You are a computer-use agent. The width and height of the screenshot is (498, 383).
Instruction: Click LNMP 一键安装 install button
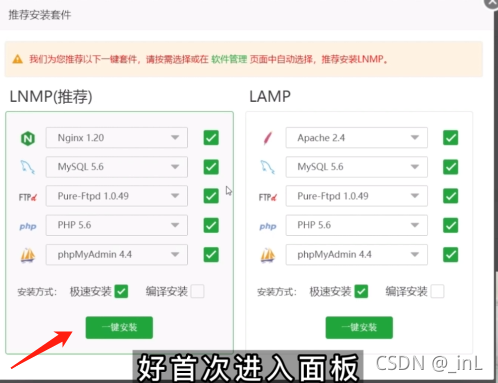119,328
